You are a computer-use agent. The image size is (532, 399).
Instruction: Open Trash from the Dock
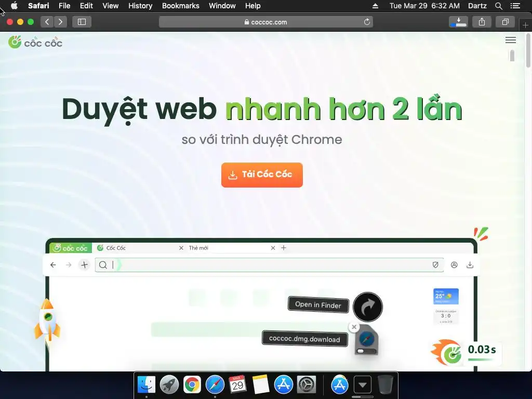pos(385,385)
